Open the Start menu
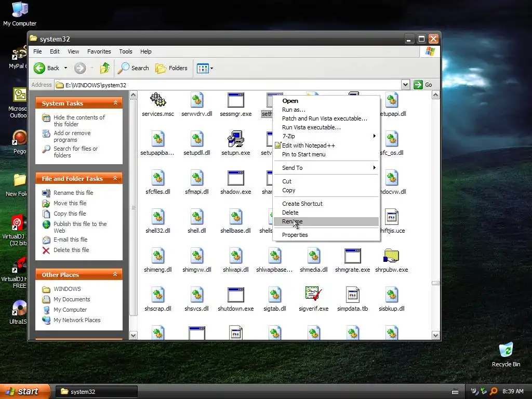Image resolution: width=532 pixels, height=399 pixels. click(24, 391)
